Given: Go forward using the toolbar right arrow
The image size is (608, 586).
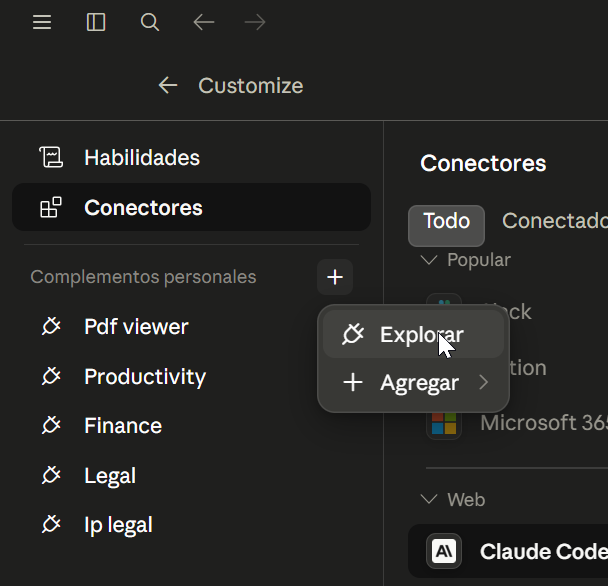Looking at the screenshot, I should 255,22.
